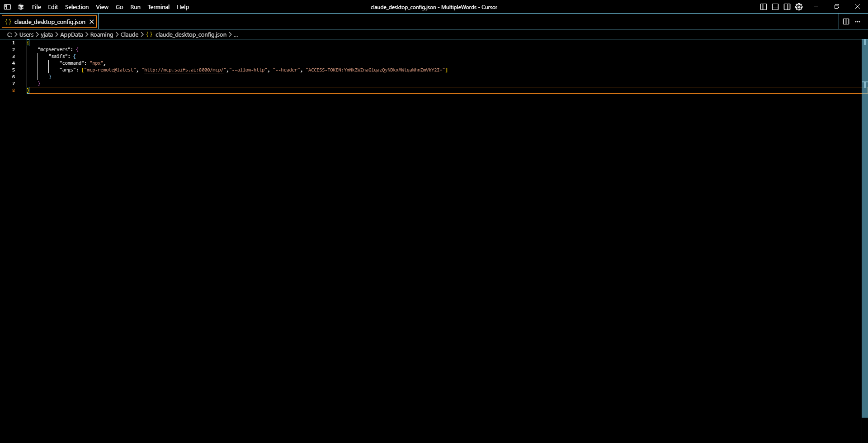868x443 pixels.
Task: Click the "--header" argument string
Action: tap(286, 70)
